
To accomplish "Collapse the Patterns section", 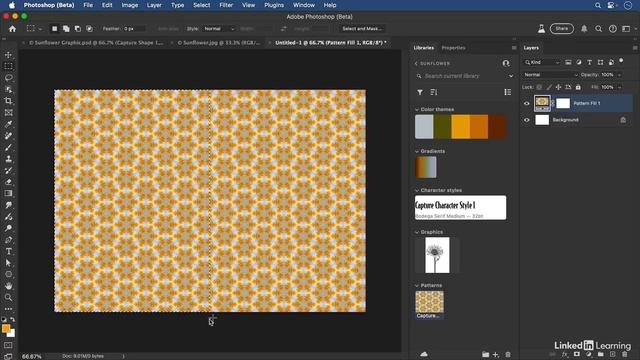I will [x=417, y=286].
